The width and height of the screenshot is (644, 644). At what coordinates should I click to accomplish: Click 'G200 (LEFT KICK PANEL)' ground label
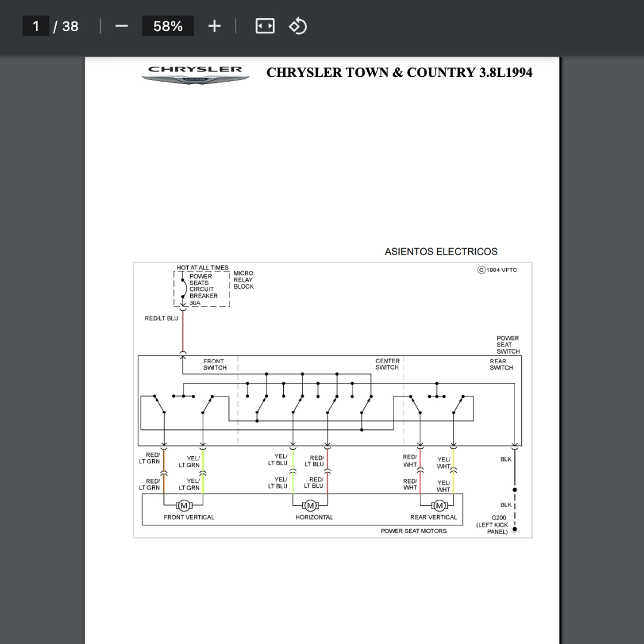pyautogui.click(x=493, y=525)
